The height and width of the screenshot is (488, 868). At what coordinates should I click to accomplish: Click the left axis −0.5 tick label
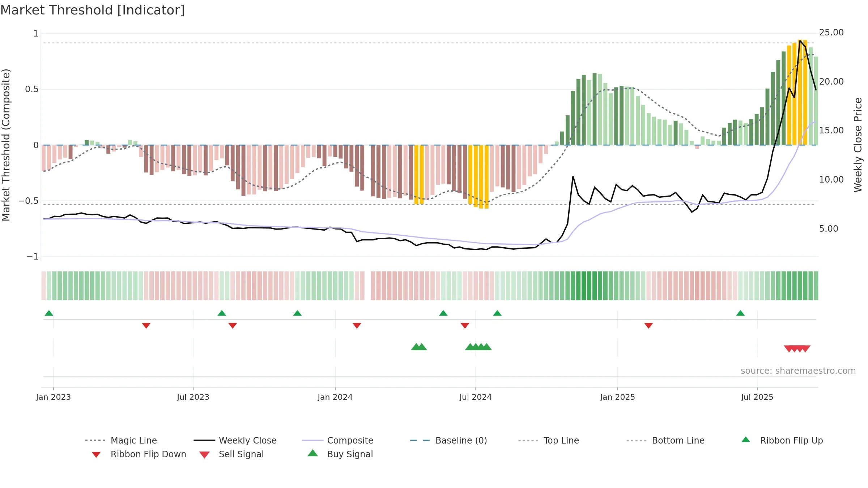(x=29, y=201)
